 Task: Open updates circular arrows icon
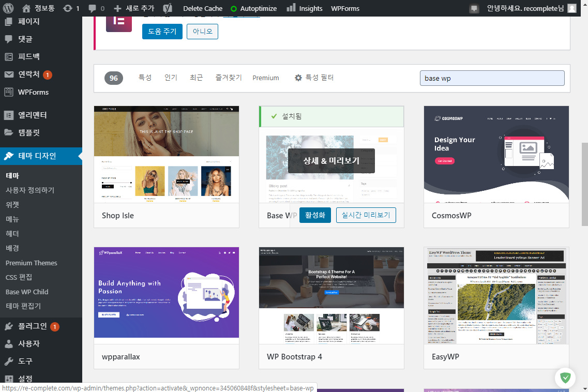coord(68,8)
